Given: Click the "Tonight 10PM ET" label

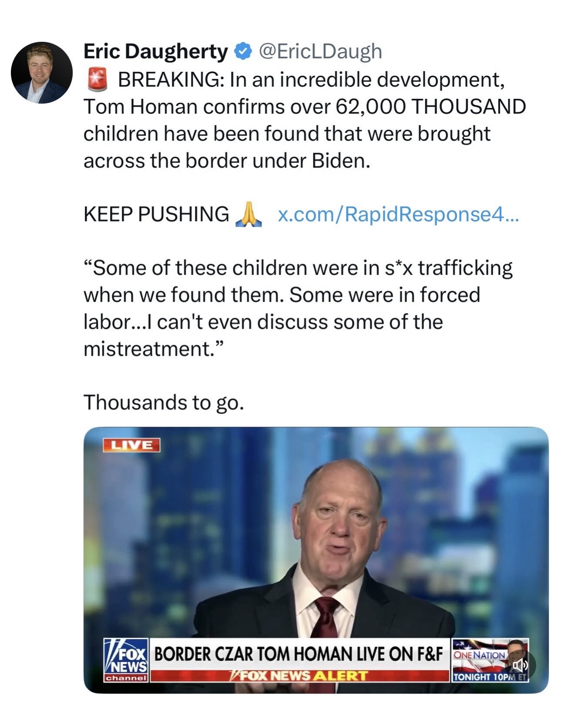Looking at the screenshot, I should pyautogui.click(x=490, y=677).
